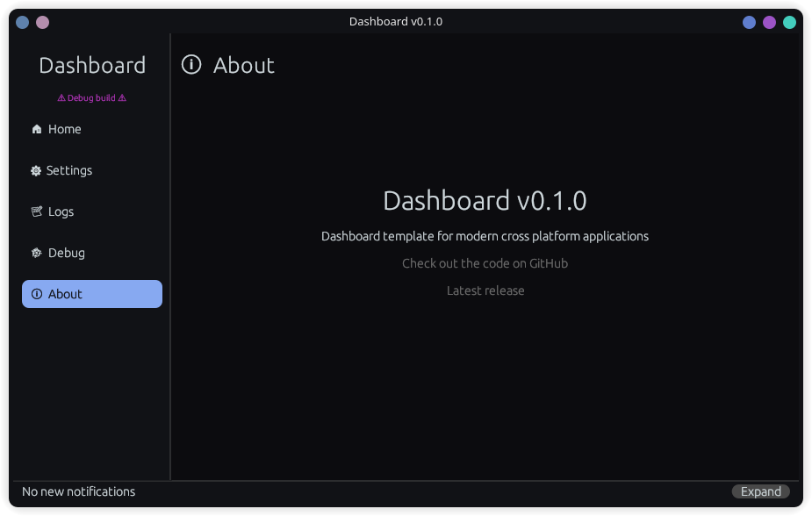Click the large info icon in page header

pyautogui.click(x=191, y=65)
